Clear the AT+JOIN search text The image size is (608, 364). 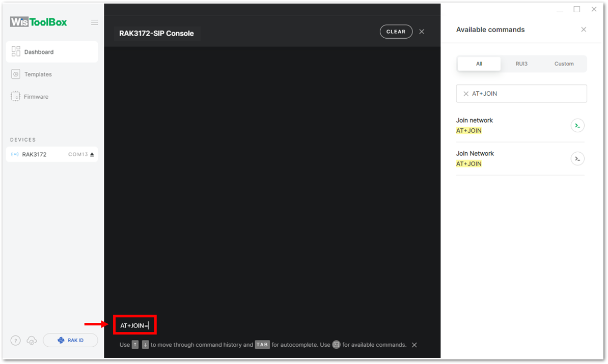point(466,94)
